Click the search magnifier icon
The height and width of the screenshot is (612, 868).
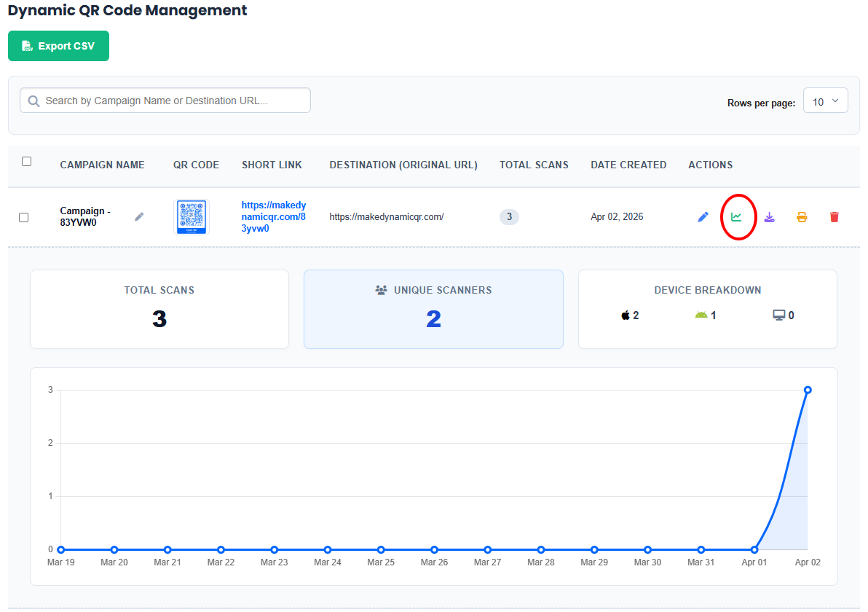point(33,101)
